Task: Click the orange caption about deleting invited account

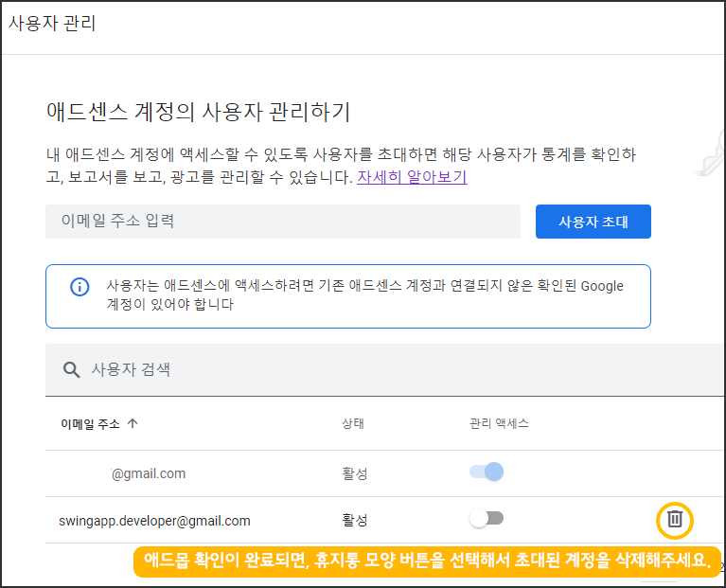Action: tap(427, 560)
